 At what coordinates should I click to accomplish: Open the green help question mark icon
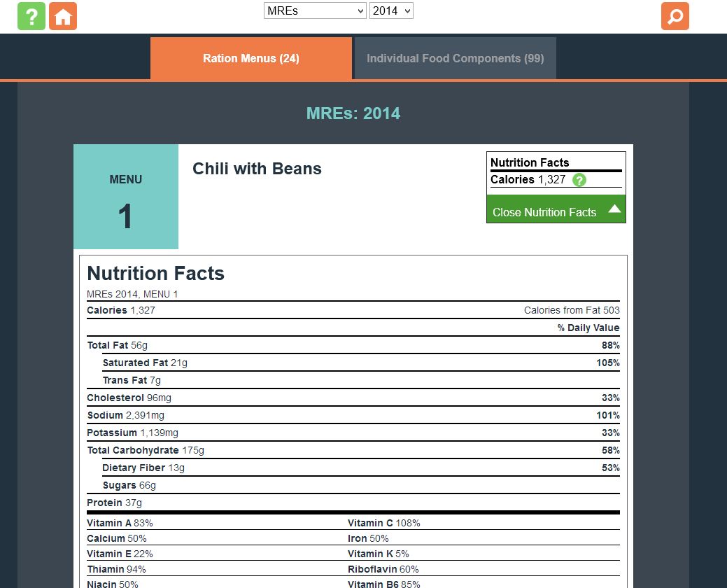31,15
